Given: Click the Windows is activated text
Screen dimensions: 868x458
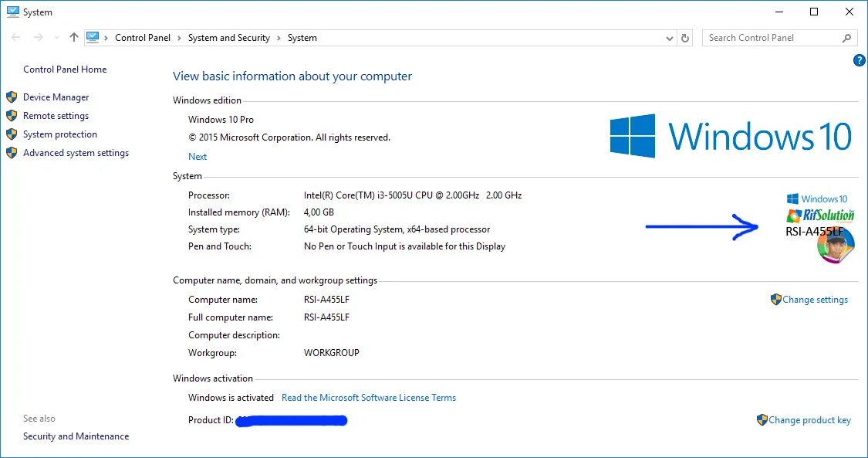Looking at the screenshot, I should 231,398.
